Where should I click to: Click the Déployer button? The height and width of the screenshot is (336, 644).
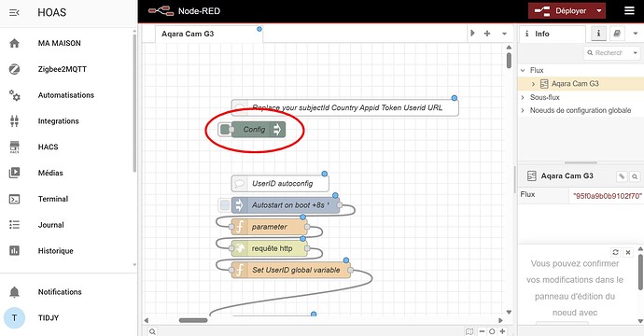click(561, 11)
